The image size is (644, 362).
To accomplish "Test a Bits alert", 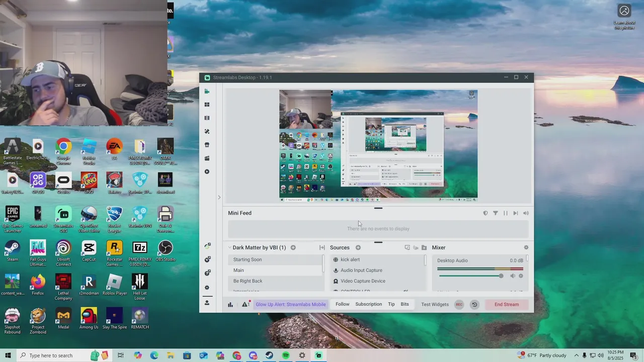I will point(405,304).
